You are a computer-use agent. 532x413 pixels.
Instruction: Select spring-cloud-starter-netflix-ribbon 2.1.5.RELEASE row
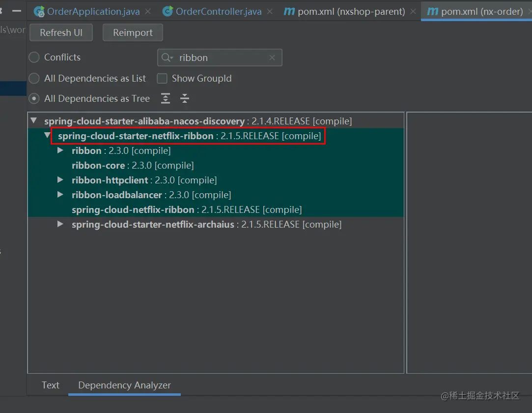(216, 136)
